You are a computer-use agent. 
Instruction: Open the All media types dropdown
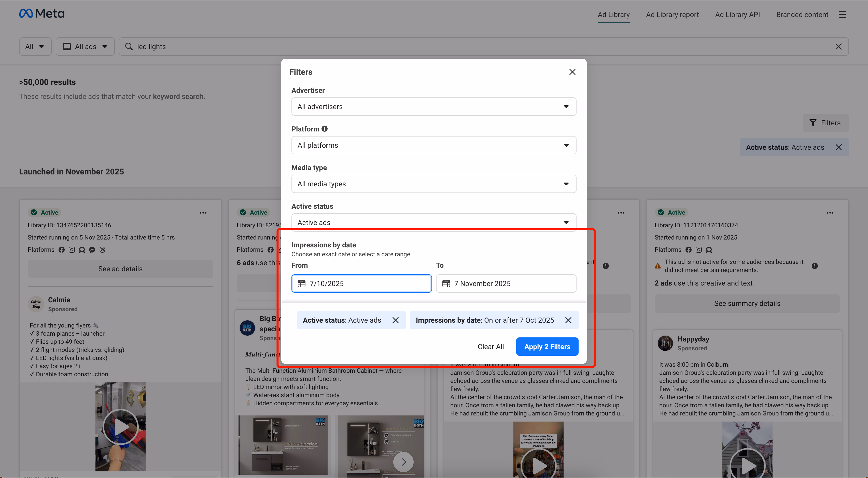click(433, 184)
